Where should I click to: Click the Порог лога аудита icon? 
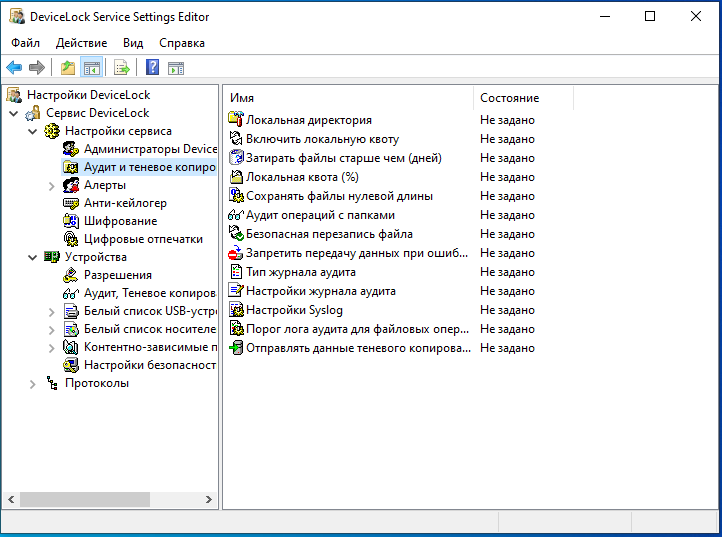click(x=236, y=328)
